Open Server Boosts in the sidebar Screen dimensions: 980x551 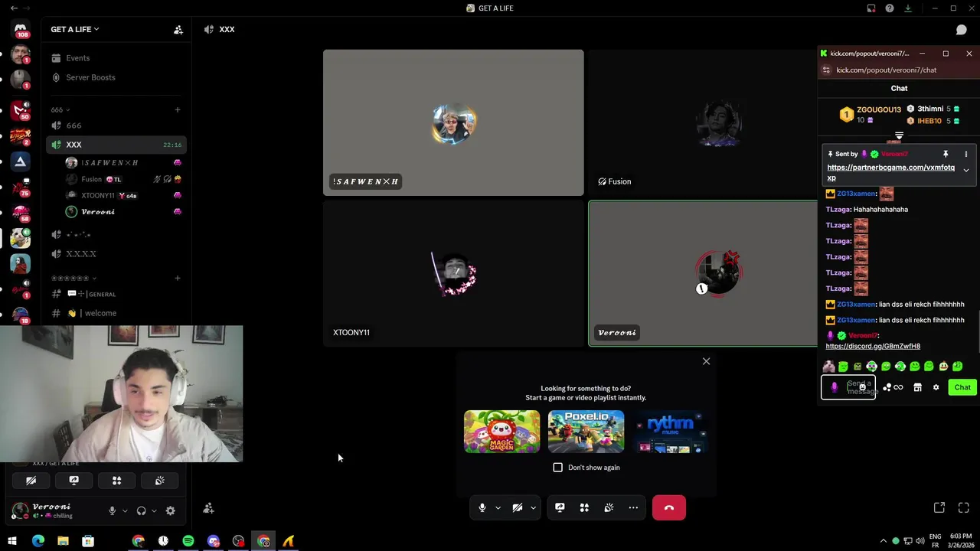click(x=116, y=77)
